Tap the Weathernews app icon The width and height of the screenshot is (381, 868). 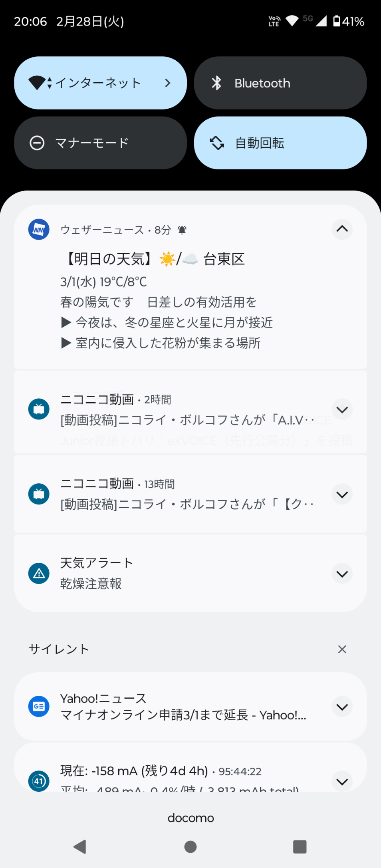(x=39, y=229)
